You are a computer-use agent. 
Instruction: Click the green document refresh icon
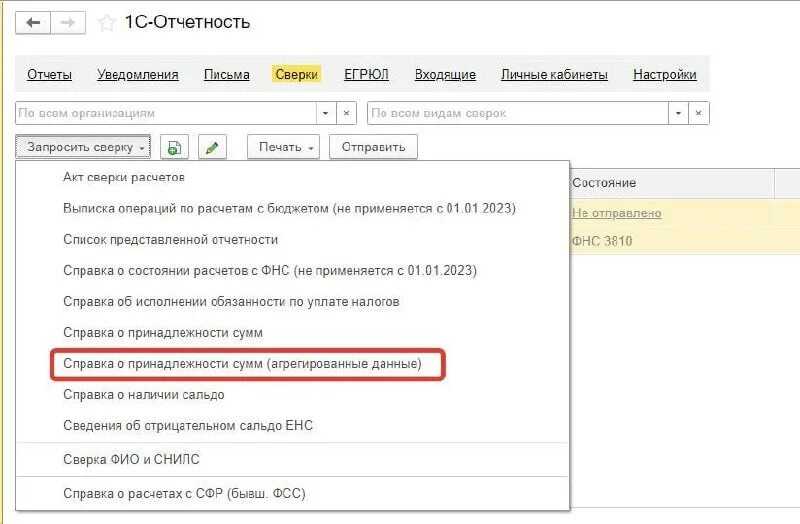[174, 147]
